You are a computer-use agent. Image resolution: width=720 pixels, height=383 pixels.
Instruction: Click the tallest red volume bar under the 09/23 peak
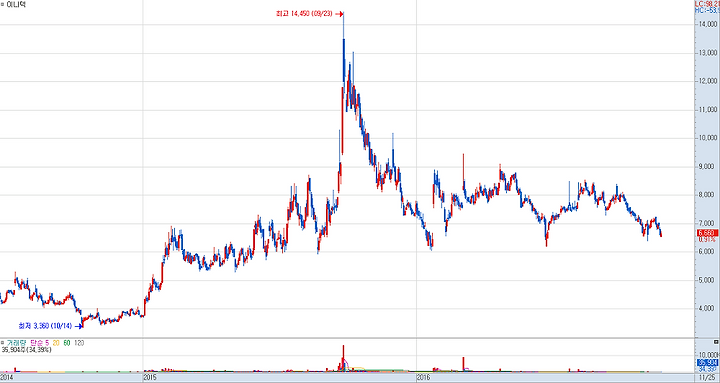[343, 358]
